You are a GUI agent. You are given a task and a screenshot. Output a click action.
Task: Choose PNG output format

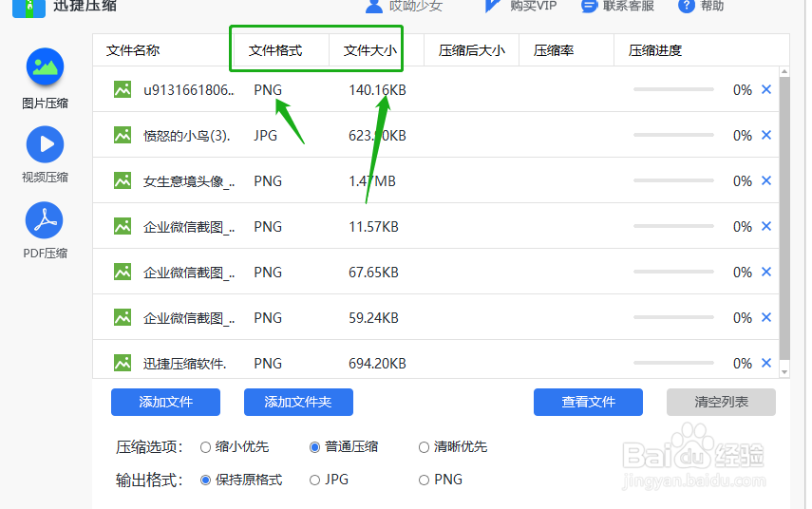point(425,480)
